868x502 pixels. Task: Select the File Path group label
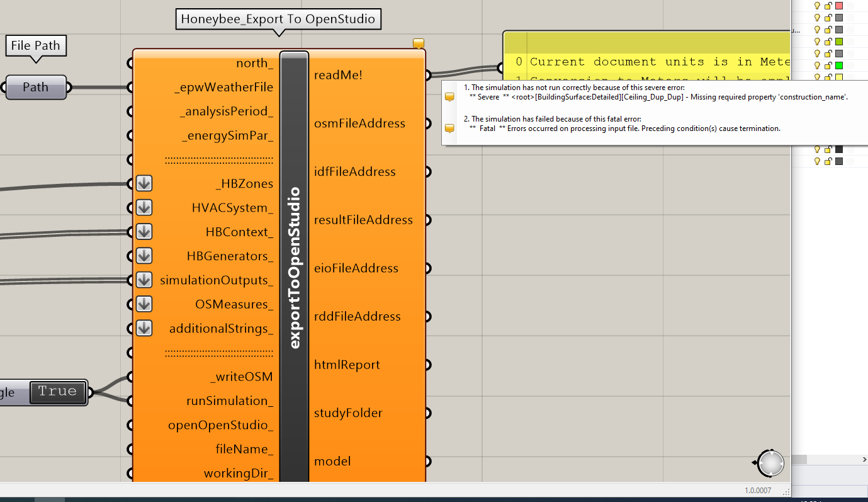[36, 46]
